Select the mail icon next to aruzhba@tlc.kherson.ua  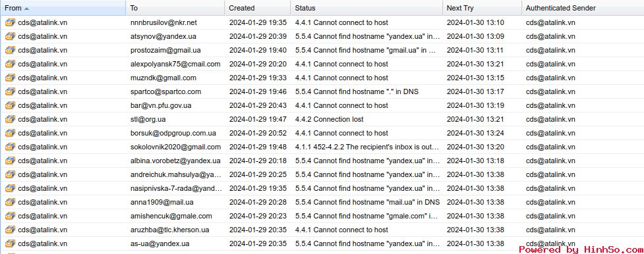coord(10,230)
